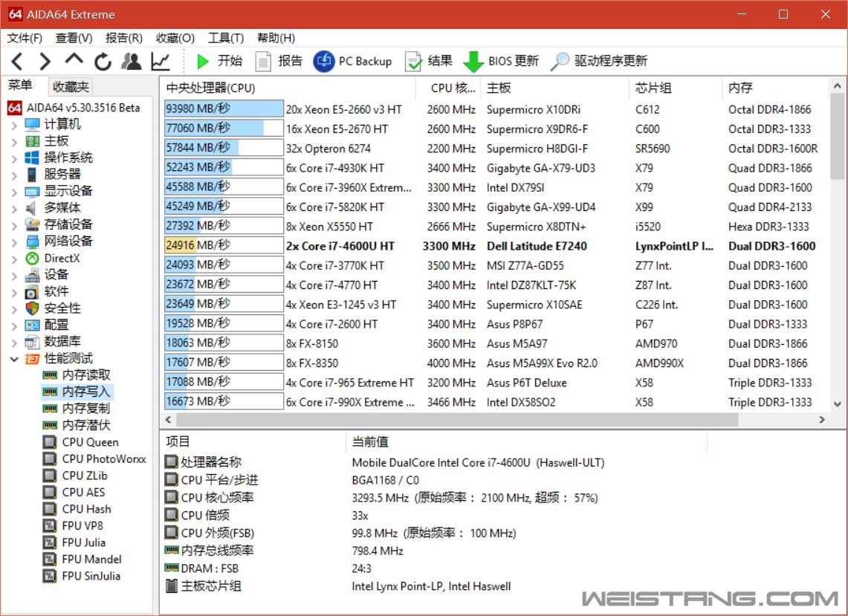Click the 当前值 column header
The image size is (848, 616).
[x=527, y=442]
